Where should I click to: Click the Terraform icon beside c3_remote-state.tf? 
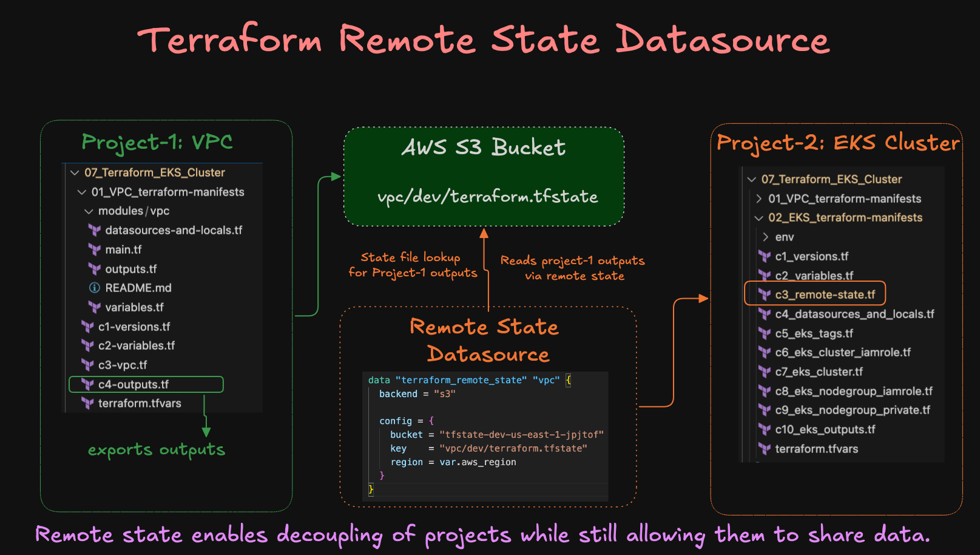[x=765, y=294]
